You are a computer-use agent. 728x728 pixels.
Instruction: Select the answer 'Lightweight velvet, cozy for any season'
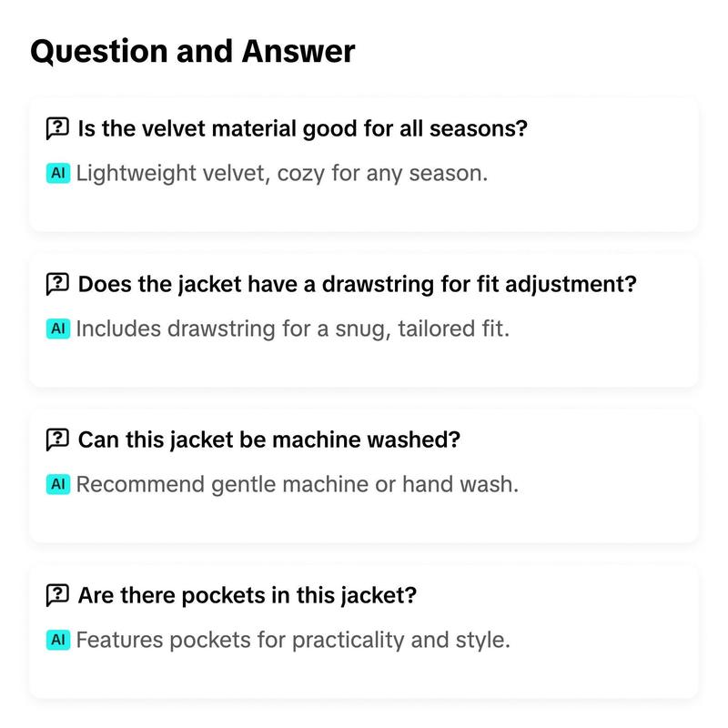pyautogui.click(x=282, y=174)
